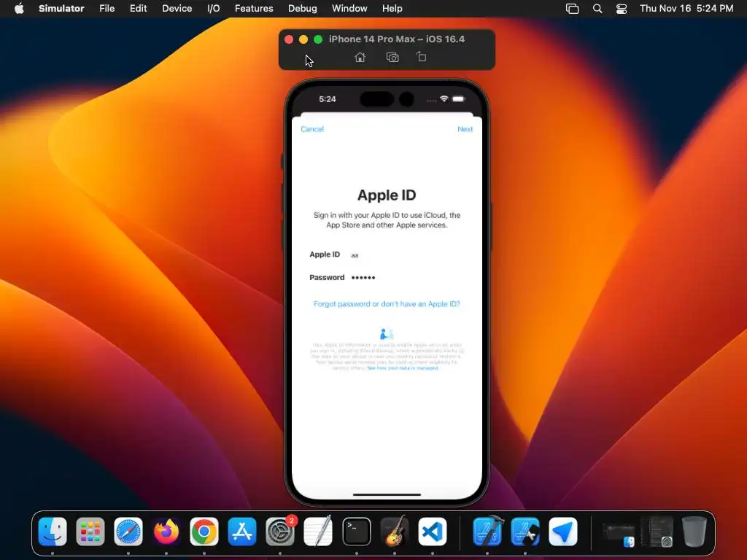Open Spotlight search in the menu bar
The width and height of the screenshot is (747, 560).
point(597,9)
